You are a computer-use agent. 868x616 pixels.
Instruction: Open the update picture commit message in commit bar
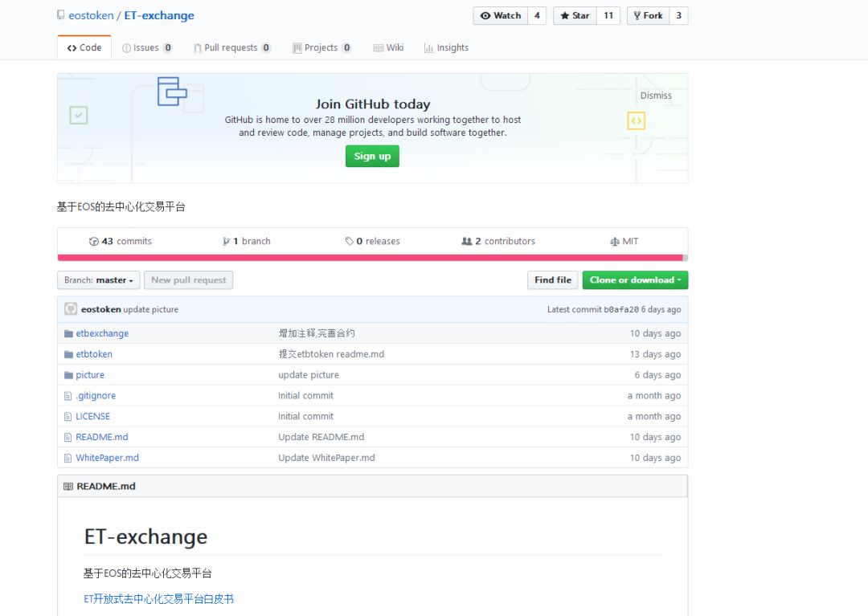[150, 309]
